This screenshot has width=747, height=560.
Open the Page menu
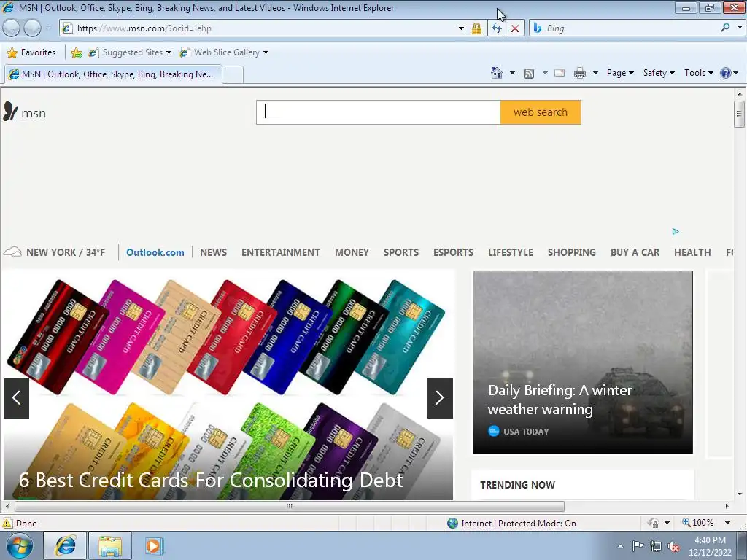620,73
